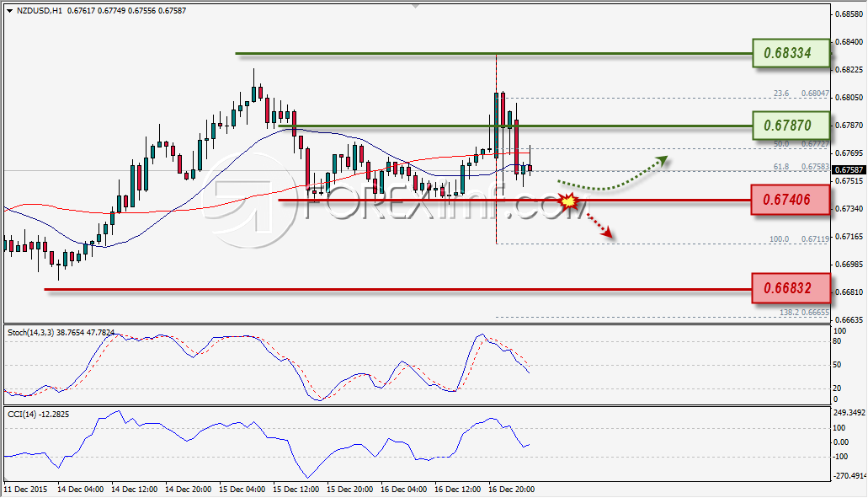This screenshot has width=868, height=498.
Task: Click price axis value 0.68400
Action: (x=849, y=41)
